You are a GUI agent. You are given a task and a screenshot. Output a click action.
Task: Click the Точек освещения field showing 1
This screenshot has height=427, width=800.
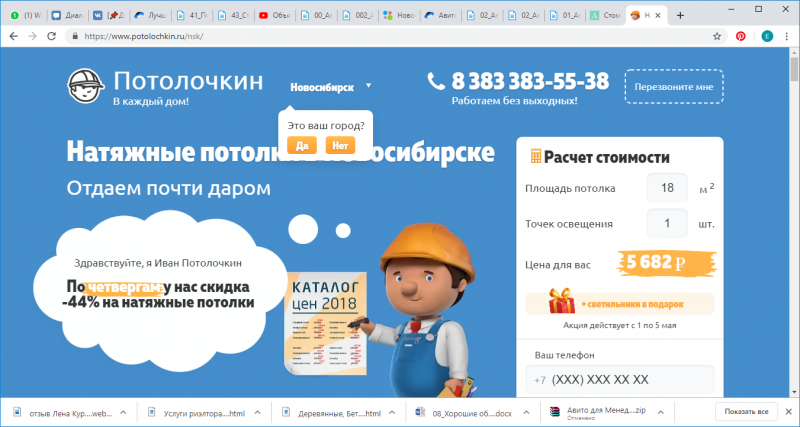pyautogui.click(x=667, y=223)
